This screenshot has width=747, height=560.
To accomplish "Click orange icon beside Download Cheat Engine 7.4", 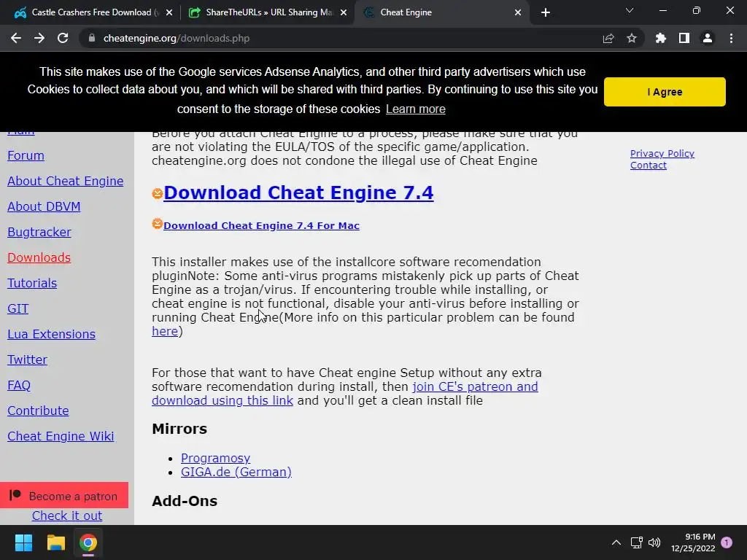I will point(158,193).
